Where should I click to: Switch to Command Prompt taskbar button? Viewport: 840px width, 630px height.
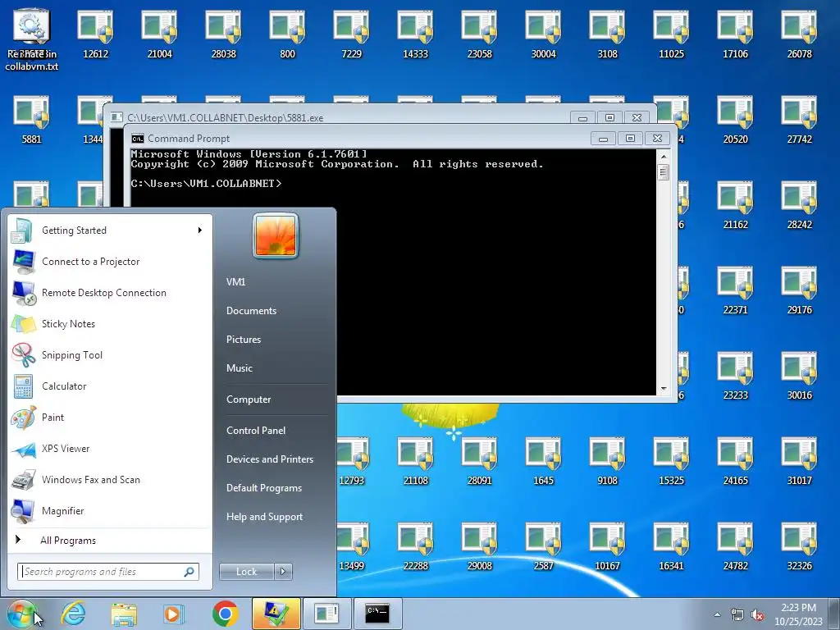coord(377,614)
